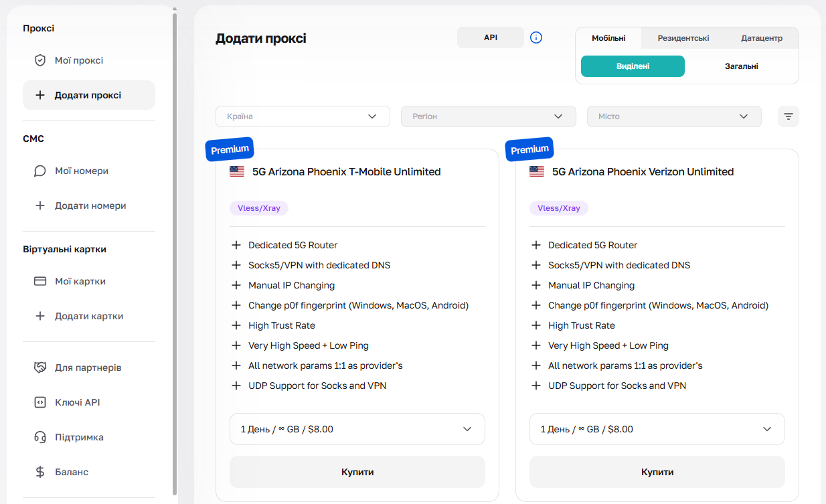Switch to the Датацентр tab

coord(761,38)
